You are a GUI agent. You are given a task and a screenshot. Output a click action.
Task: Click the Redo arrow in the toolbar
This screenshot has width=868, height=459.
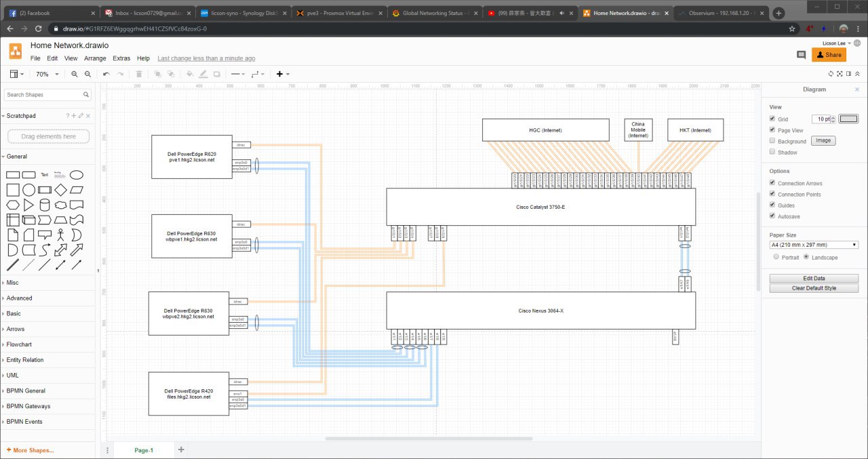[120, 74]
